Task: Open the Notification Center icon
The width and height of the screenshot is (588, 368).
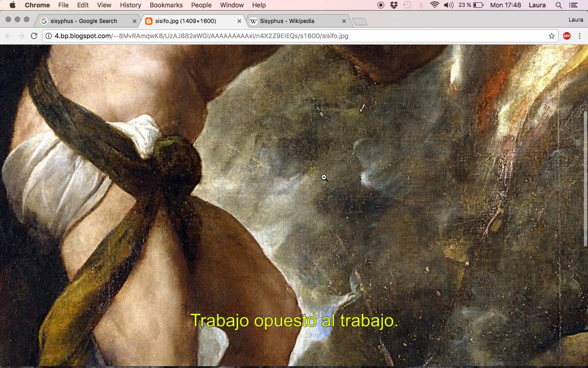Action: (573, 5)
